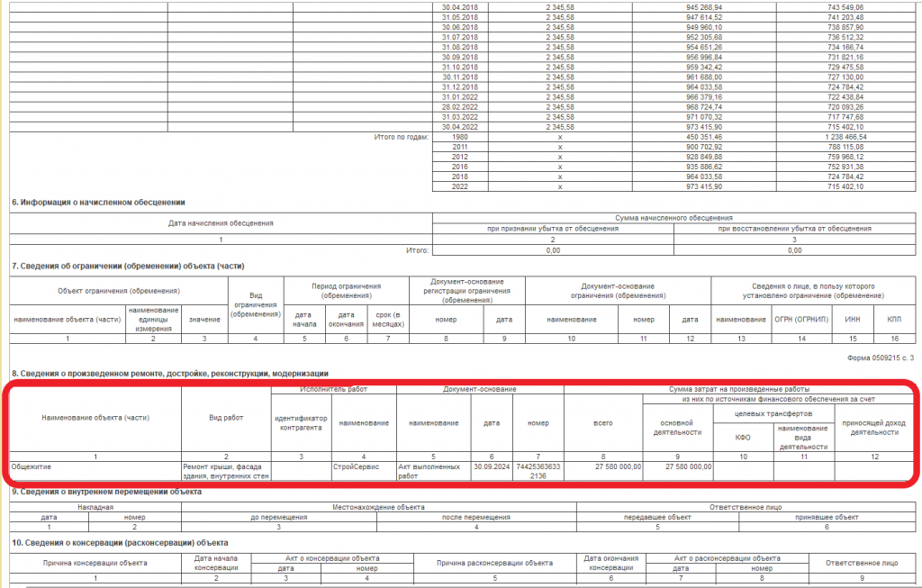Screen dimensions: 922x588
Task: Select 'Дата окончания консервации' header
Action: [611, 564]
